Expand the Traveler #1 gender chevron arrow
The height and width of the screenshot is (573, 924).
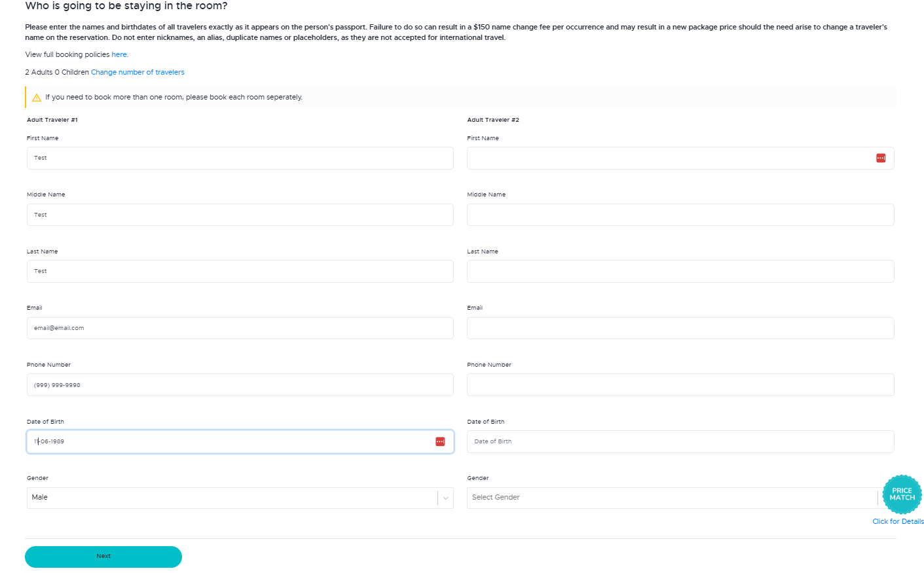coord(445,498)
